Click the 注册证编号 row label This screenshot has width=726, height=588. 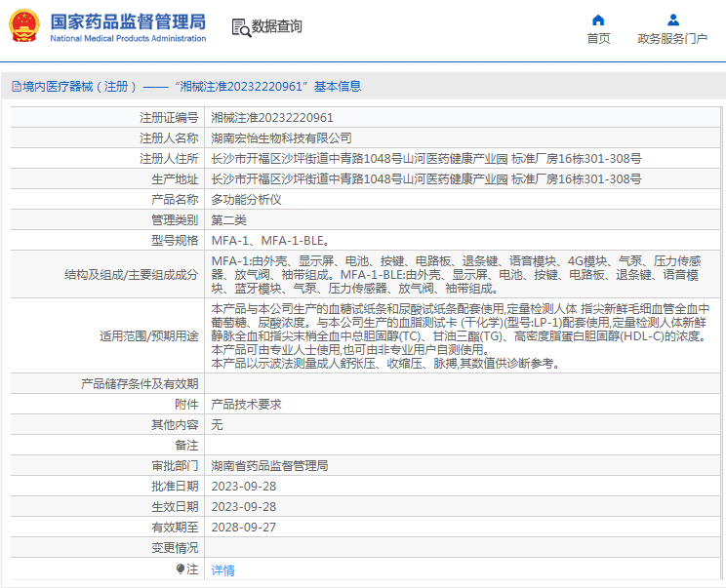(x=169, y=118)
